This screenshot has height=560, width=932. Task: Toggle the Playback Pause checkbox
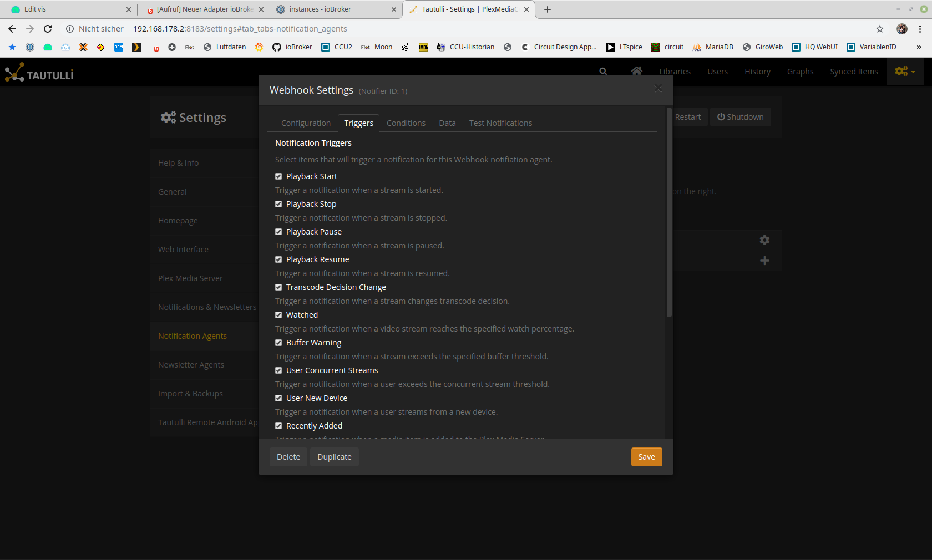[x=278, y=232]
